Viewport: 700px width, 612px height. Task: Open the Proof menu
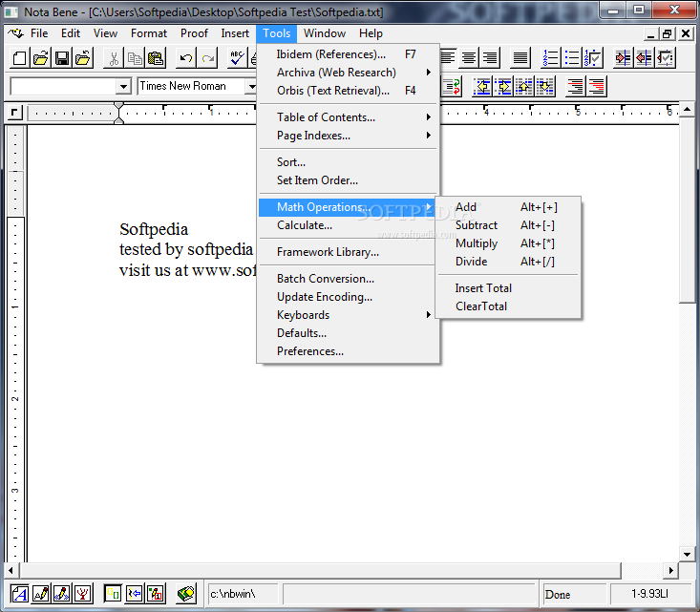coord(194,33)
